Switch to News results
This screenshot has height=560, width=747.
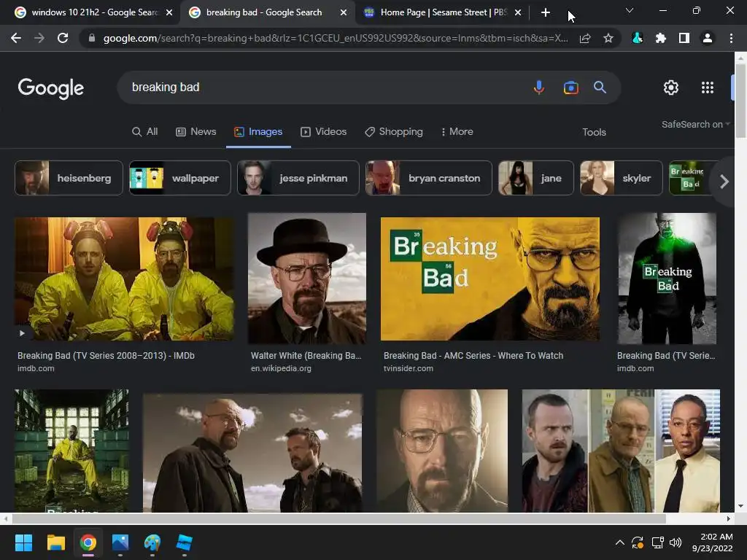pyautogui.click(x=196, y=131)
